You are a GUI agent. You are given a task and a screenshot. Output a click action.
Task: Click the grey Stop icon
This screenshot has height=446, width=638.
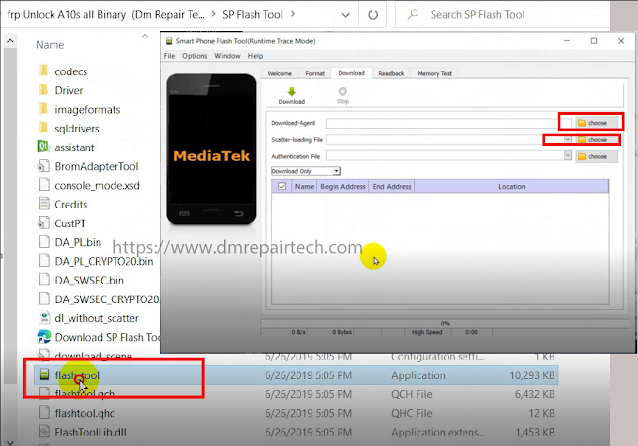pyautogui.click(x=343, y=91)
